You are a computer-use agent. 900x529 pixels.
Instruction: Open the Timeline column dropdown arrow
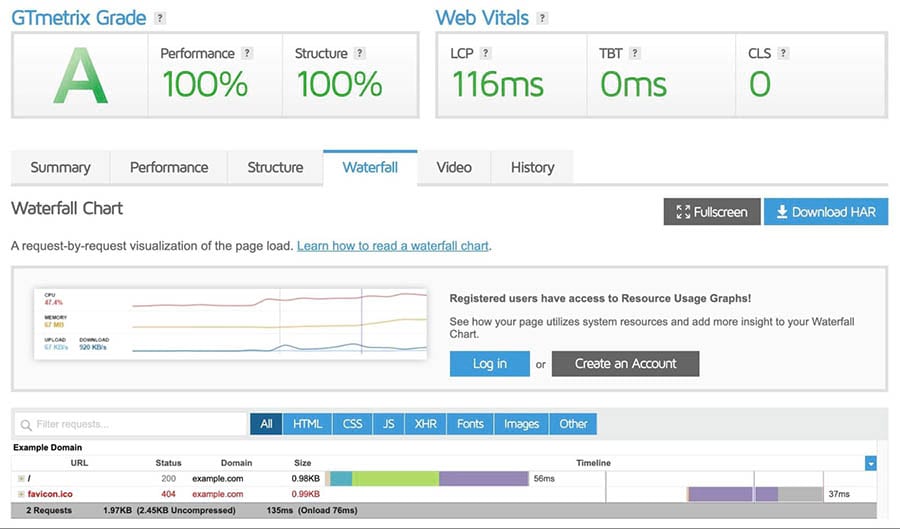tap(870, 464)
